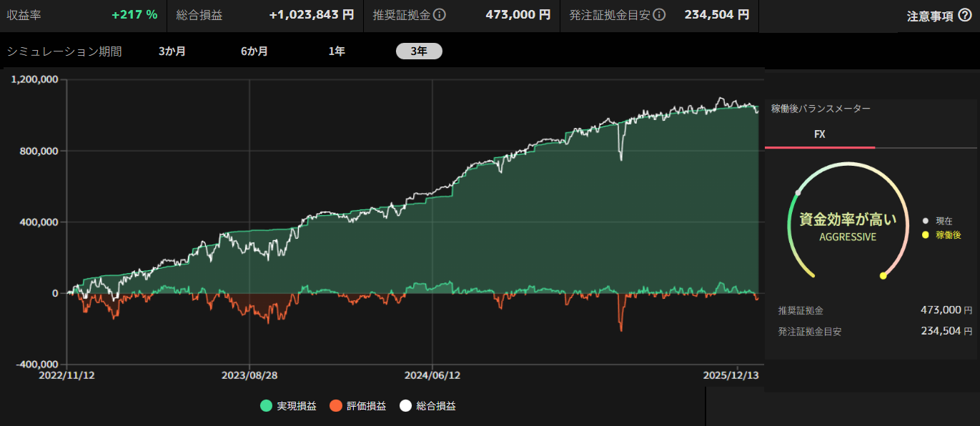The height and width of the screenshot is (426, 980).
Task: Click the AGGRESSIVE label inside the gauge
Action: click(x=847, y=237)
